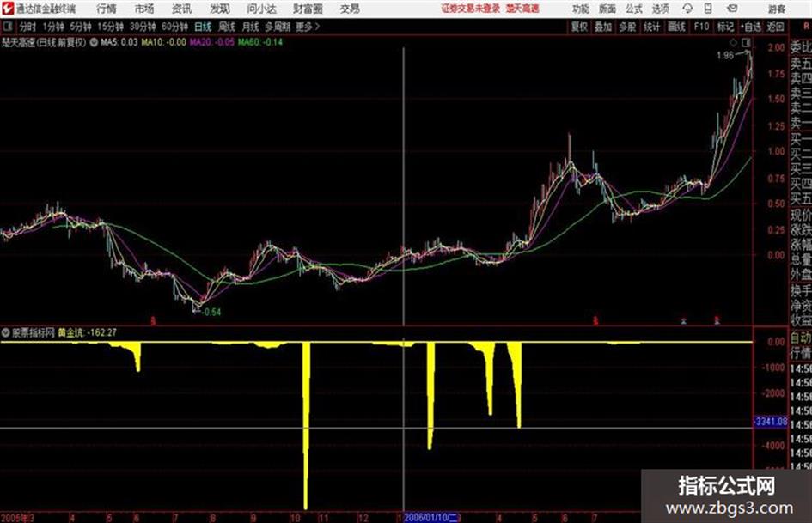Image resolution: width=812 pixels, height=523 pixels.
Task: Click the 换手 row in quote panel
Action: 801,290
